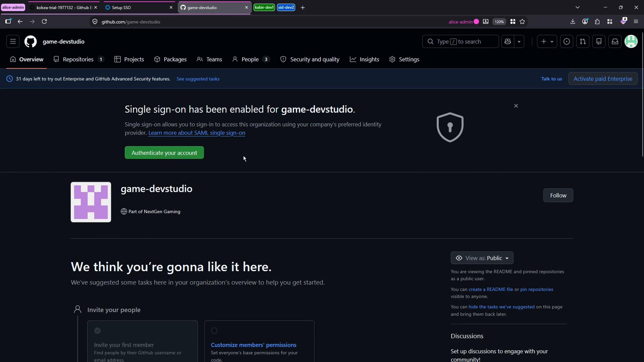644x362 pixels.
Task: Open the Insights tab
Action: tap(365, 59)
